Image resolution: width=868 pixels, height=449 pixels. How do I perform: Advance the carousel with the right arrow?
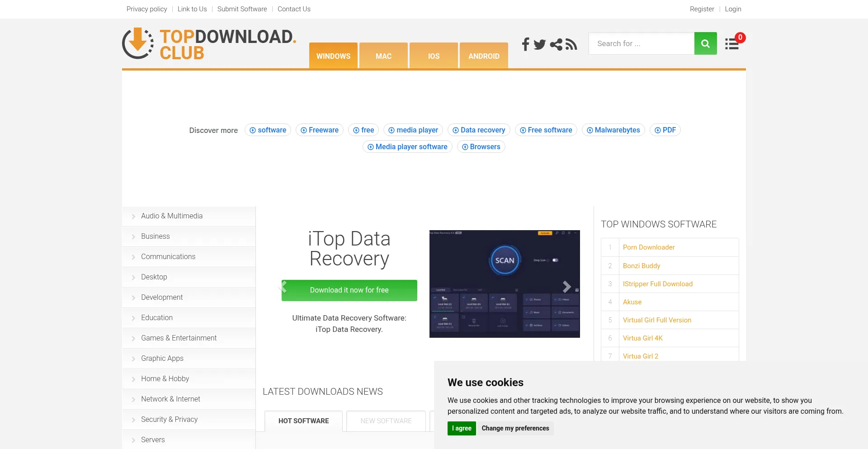[566, 287]
